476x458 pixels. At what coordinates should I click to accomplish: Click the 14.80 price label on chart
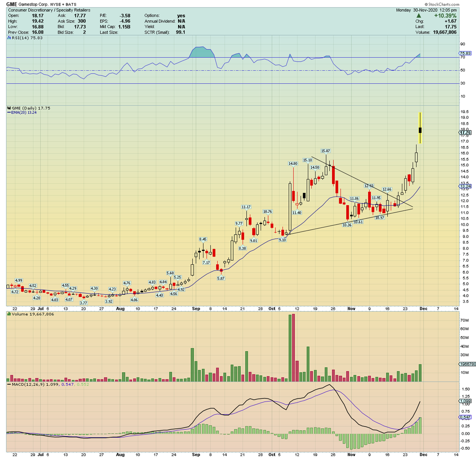293,164
